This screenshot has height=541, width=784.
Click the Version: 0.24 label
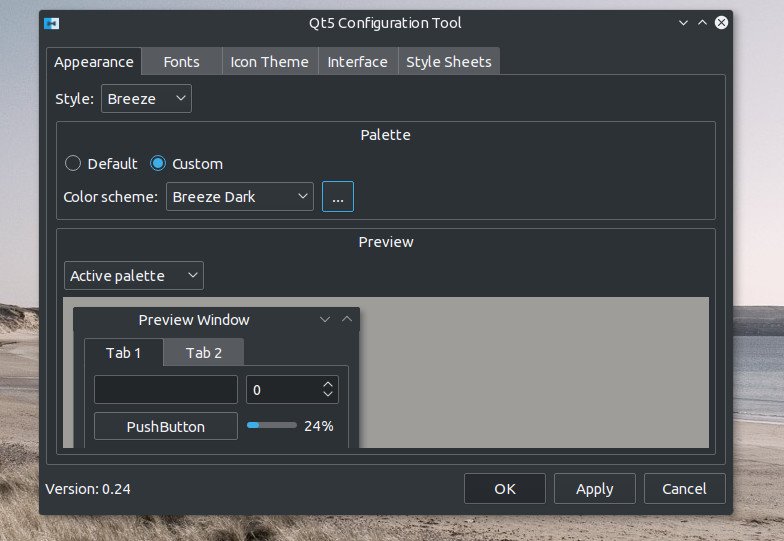tap(88, 488)
